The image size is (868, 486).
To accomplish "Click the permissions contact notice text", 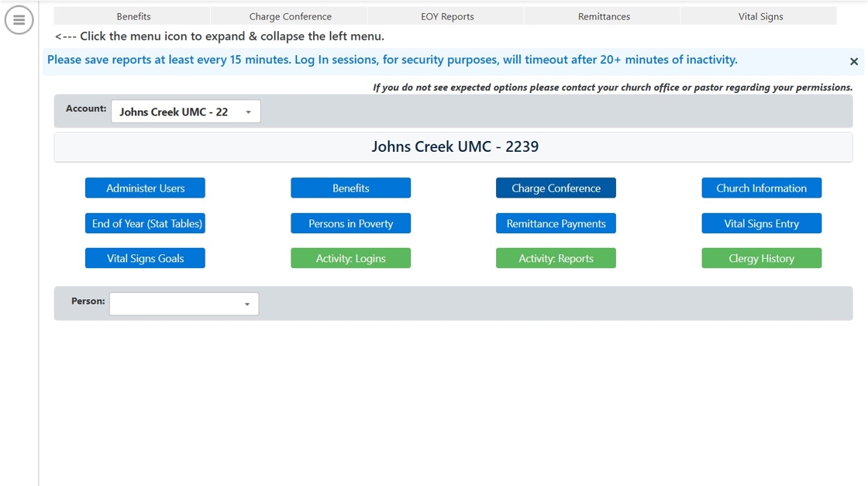I will pyautogui.click(x=612, y=88).
